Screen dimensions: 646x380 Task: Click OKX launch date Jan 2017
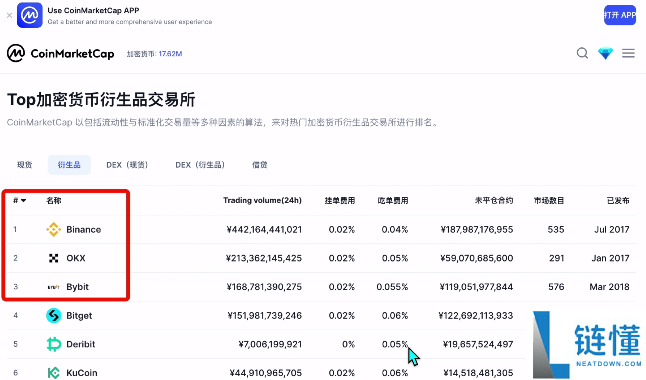pos(611,258)
